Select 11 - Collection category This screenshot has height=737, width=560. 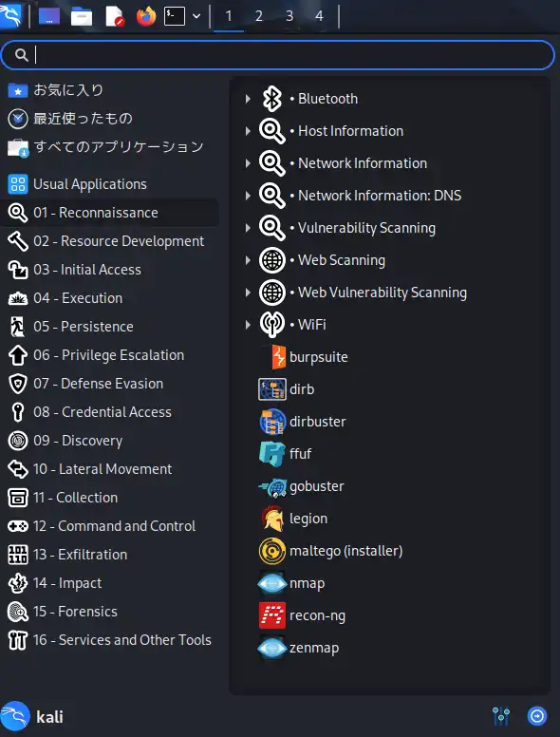point(109,498)
